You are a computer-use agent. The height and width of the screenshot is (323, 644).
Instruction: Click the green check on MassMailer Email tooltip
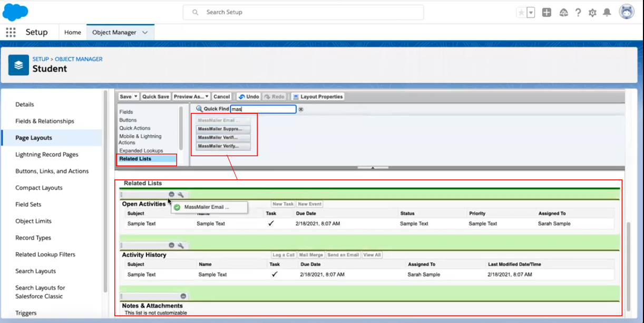(x=177, y=207)
